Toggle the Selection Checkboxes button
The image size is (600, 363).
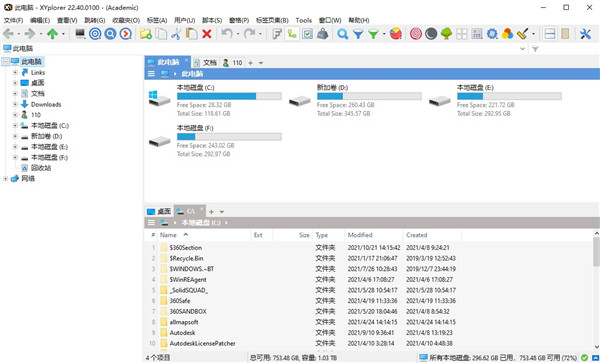307,34
